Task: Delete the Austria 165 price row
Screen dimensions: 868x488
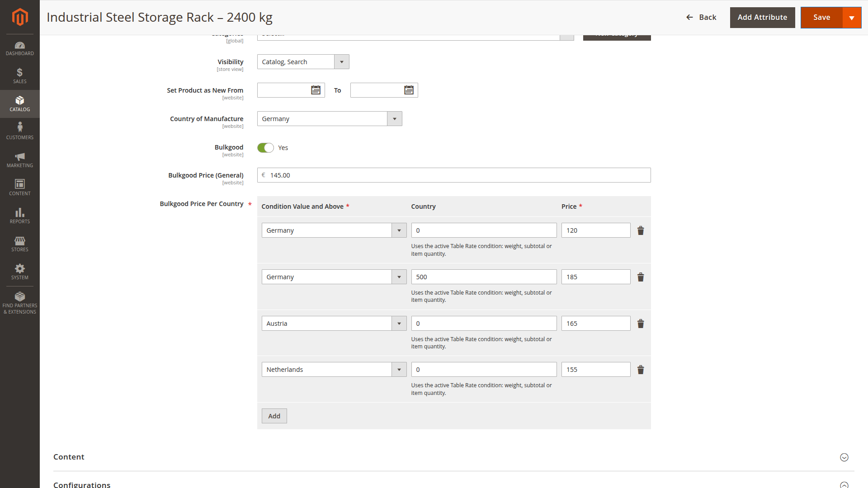Action: [641, 324]
